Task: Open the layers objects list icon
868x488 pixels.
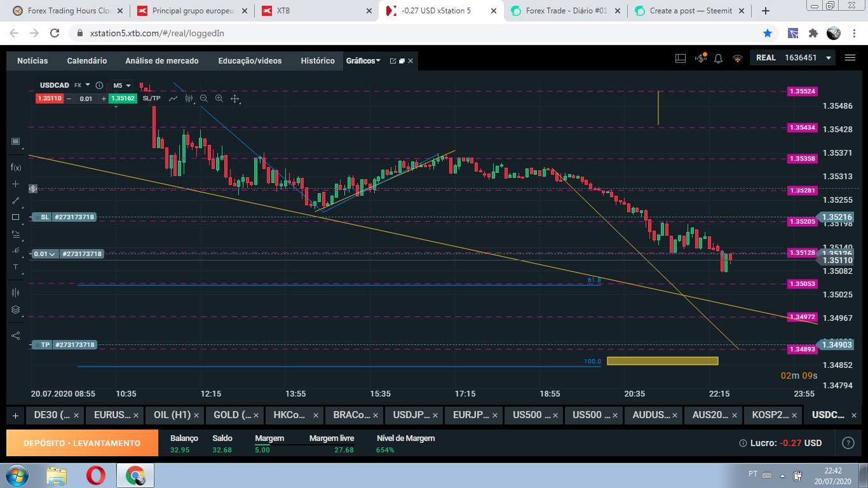Action: [x=16, y=310]
